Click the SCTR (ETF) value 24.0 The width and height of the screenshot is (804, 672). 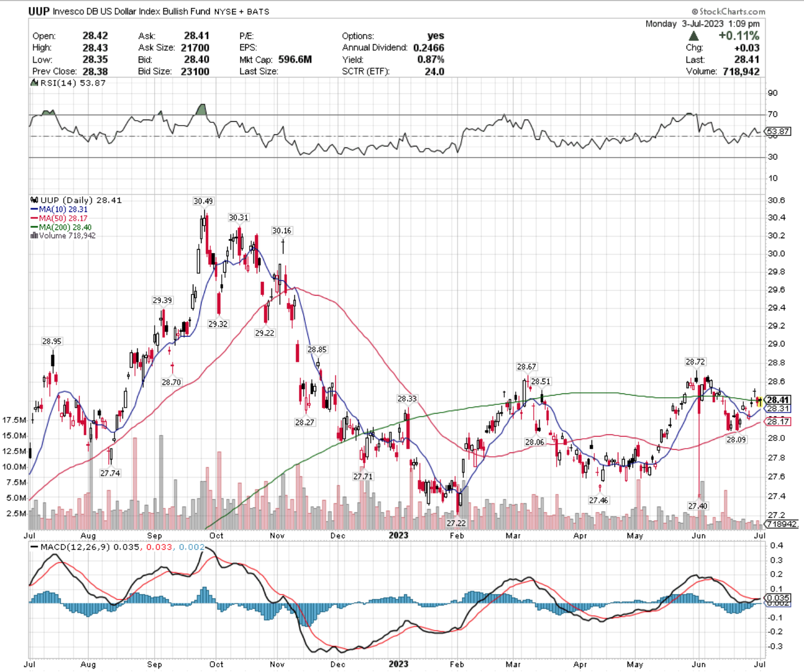[435, 72]
